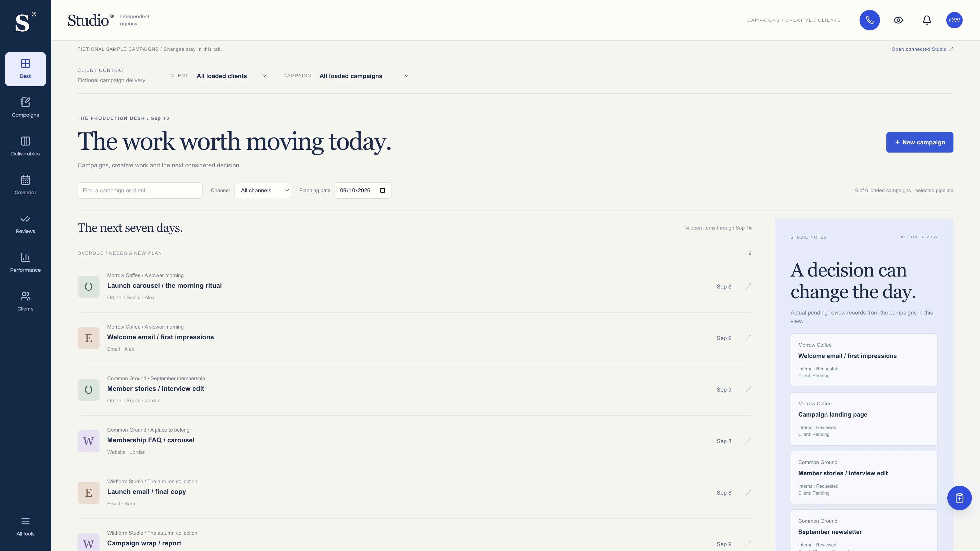The image size is (980, 551).
Task: Open Membership FAQ row arrow icon
Action: click(x=748, y=441)
